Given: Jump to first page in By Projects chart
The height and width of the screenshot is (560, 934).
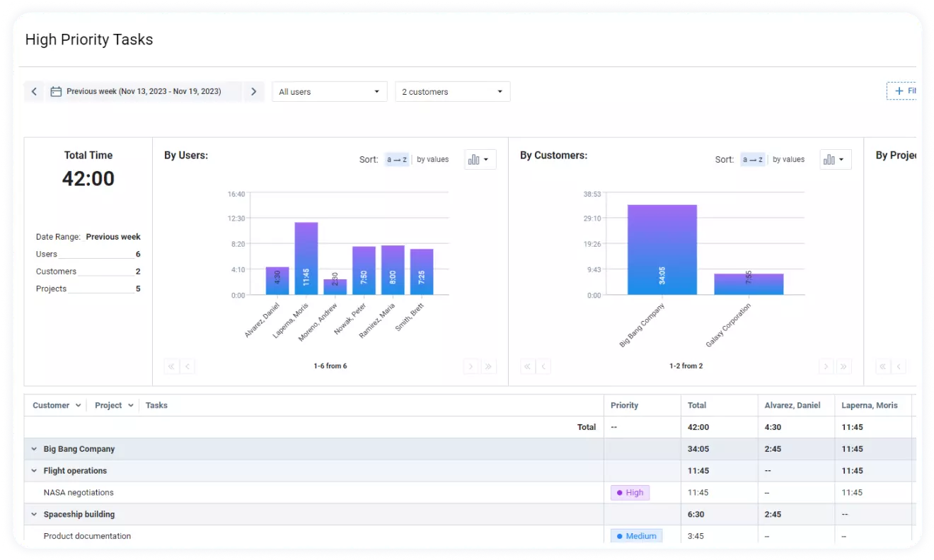Looking at the screenshot, I should (x=883, y=366).
